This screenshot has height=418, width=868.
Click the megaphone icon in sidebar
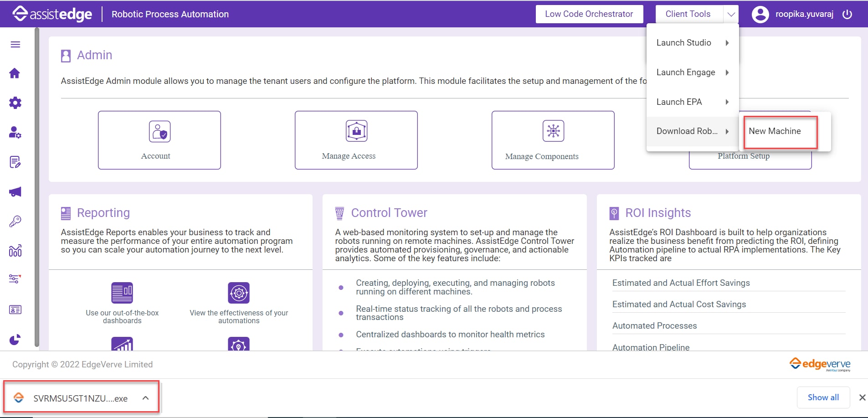15,191
